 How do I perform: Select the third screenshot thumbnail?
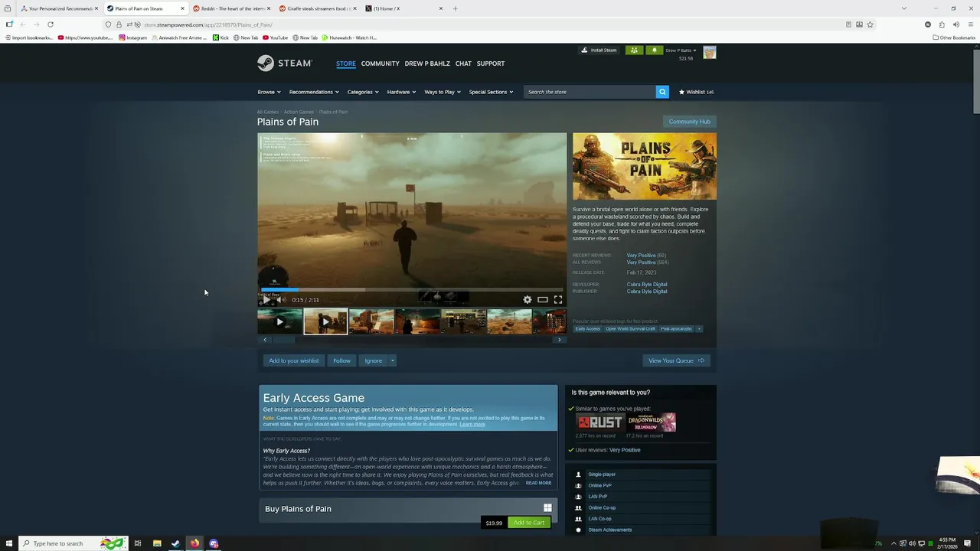[371, 321]
